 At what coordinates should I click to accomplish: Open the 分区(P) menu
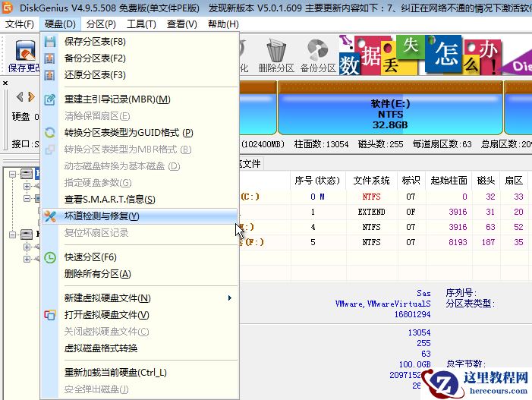[101, 24]
